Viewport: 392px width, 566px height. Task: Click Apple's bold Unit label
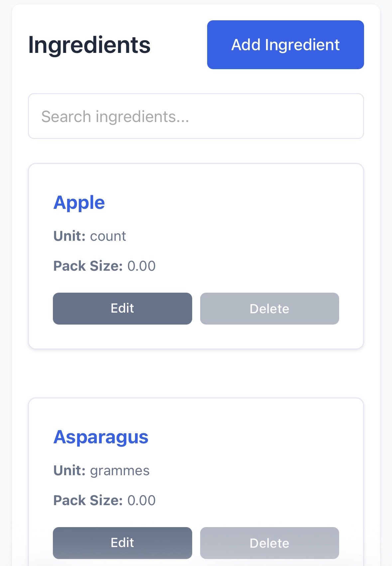click(x=69, y=236)
